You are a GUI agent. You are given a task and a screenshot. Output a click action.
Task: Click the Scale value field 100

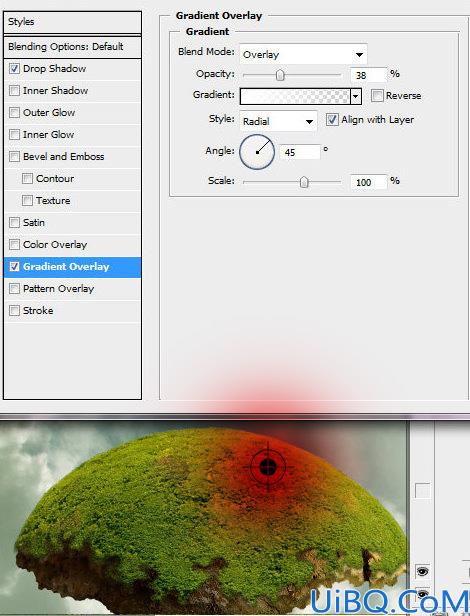click(368, 182)
